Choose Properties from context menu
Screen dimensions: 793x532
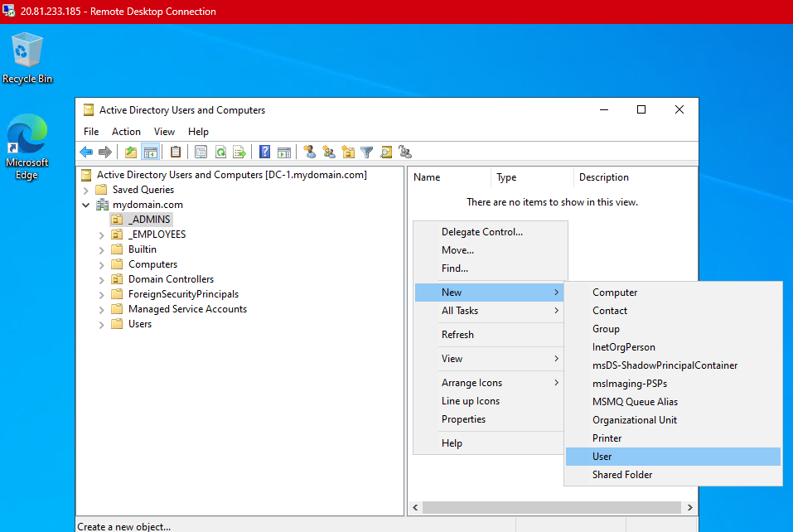[489, 419]
